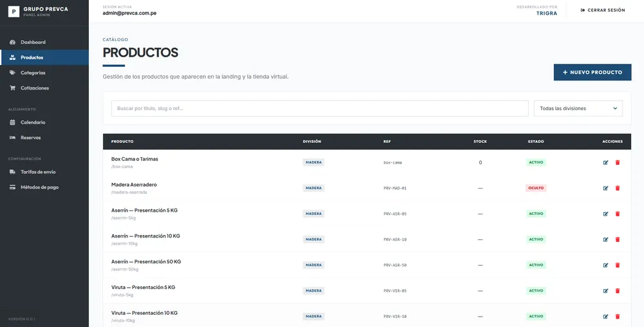The width and height of the screenshot is (644, 327).
Task: Select Productos in the sidebar
Action: click(x=44, y=57)
